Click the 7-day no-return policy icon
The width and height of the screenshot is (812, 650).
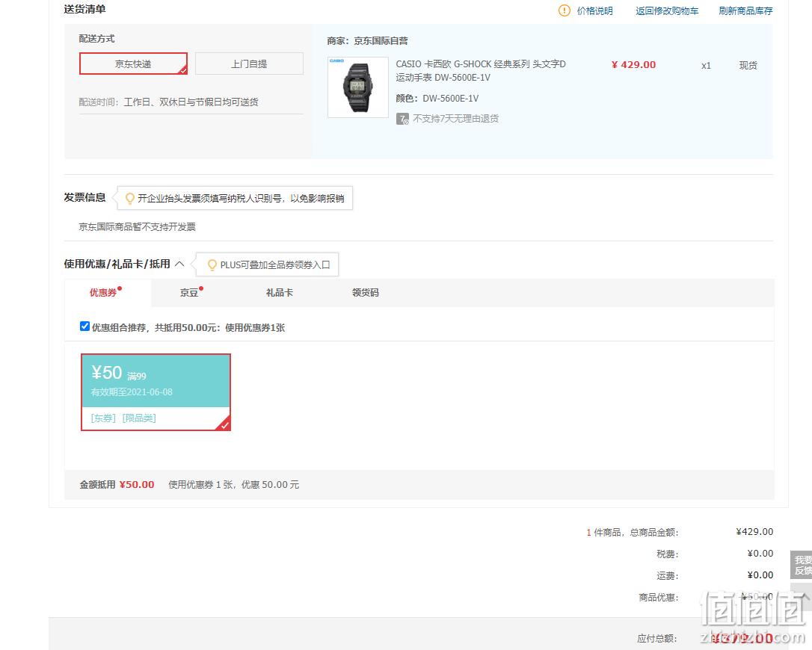pos(402,119)
